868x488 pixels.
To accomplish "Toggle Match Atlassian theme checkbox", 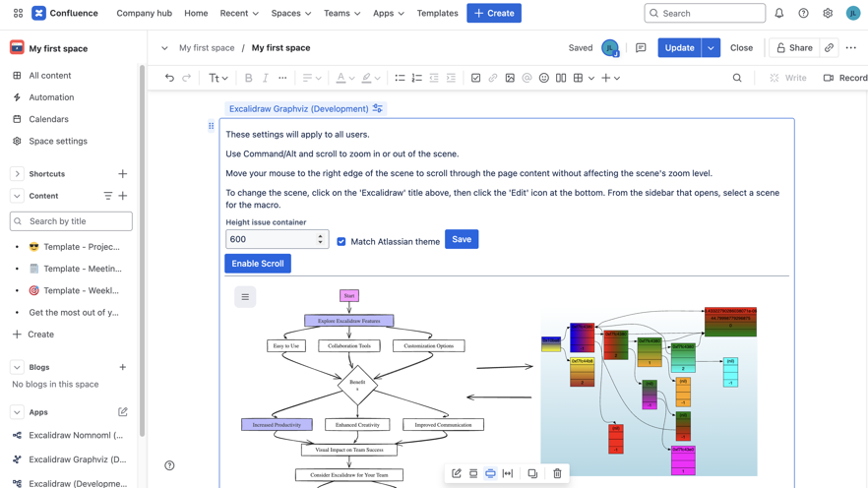I will click(341, 242).
